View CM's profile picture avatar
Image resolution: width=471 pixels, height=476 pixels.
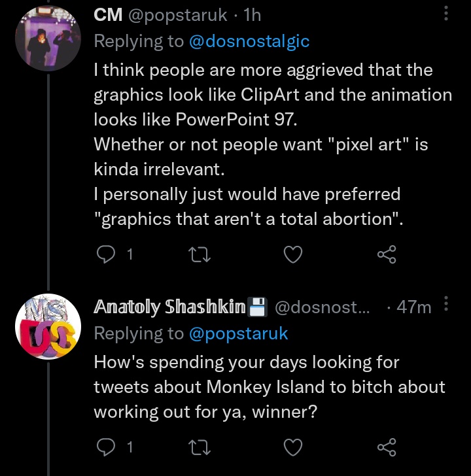[x=48, y=38]
